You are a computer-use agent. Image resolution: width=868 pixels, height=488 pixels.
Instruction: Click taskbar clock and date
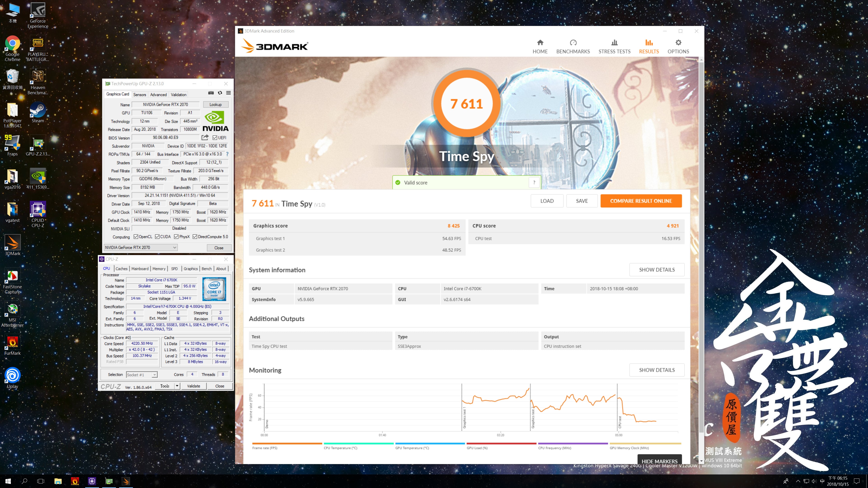838,481
